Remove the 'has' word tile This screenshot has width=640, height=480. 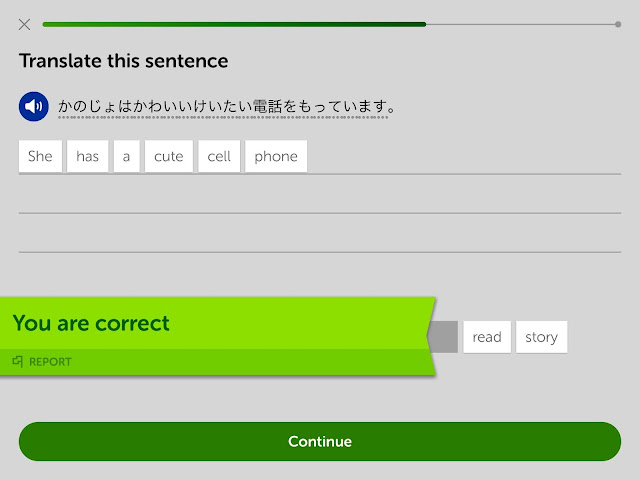[87, 156]
